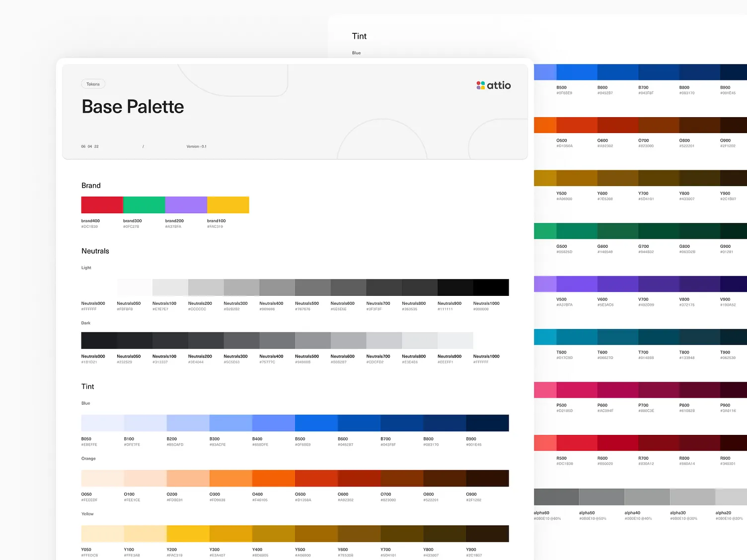Image resolution: width=747 pixels, height=560 pixels.
Task: Click the colorful Attio dots mark
Action: coord(480,85)
